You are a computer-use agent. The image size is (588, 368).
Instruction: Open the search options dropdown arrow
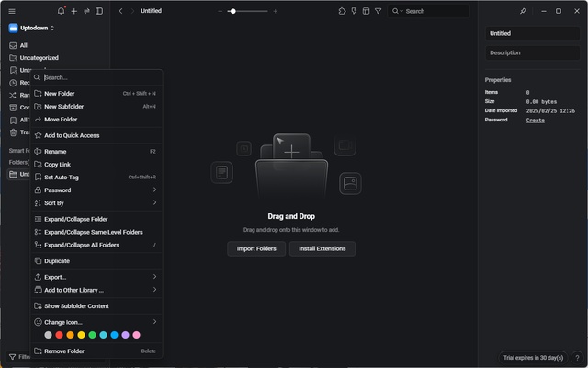401,11
